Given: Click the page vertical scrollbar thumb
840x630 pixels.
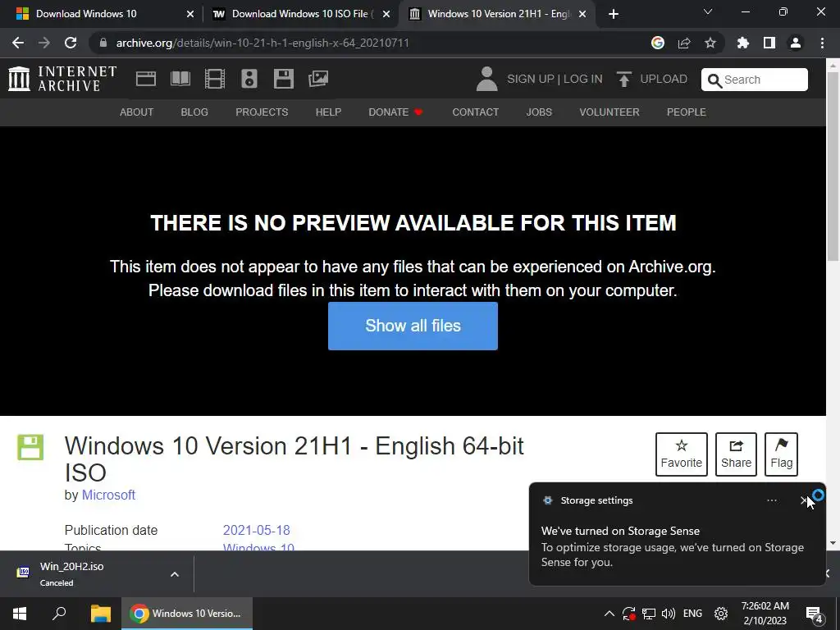Looking at the screenshot, I should point(833,166).
